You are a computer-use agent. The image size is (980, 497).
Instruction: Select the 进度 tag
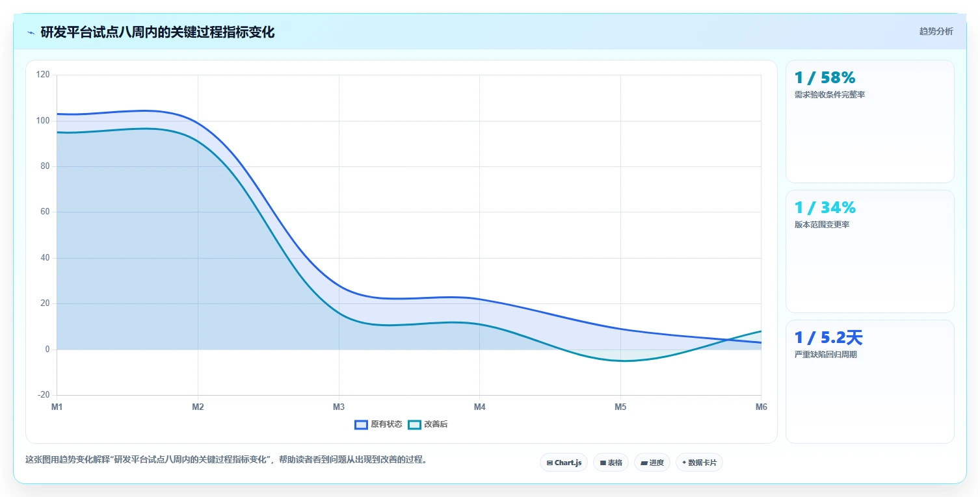tap(652, 463)
